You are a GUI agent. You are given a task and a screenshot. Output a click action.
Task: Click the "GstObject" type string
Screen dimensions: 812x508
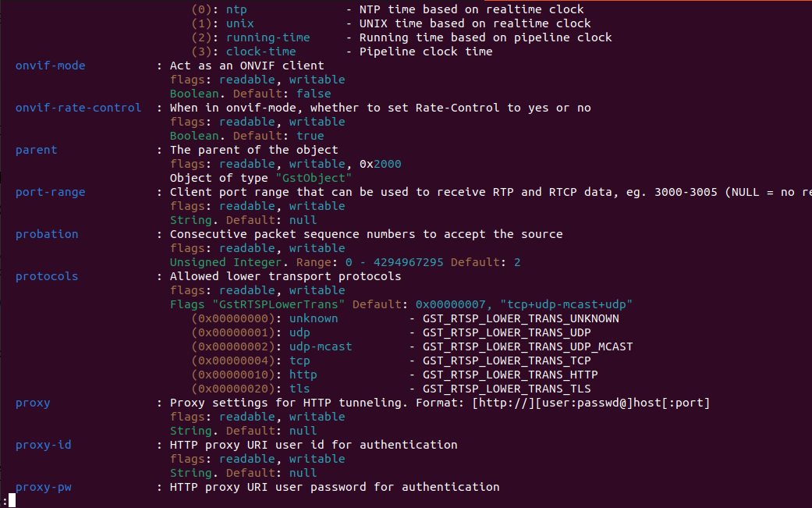[x=314, y=178]
